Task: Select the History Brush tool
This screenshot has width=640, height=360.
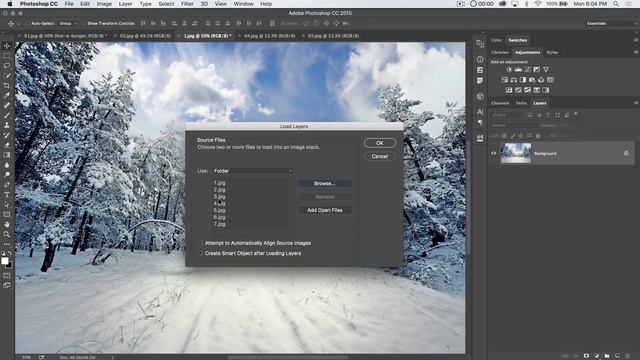Action: click(x=7, y=135)
